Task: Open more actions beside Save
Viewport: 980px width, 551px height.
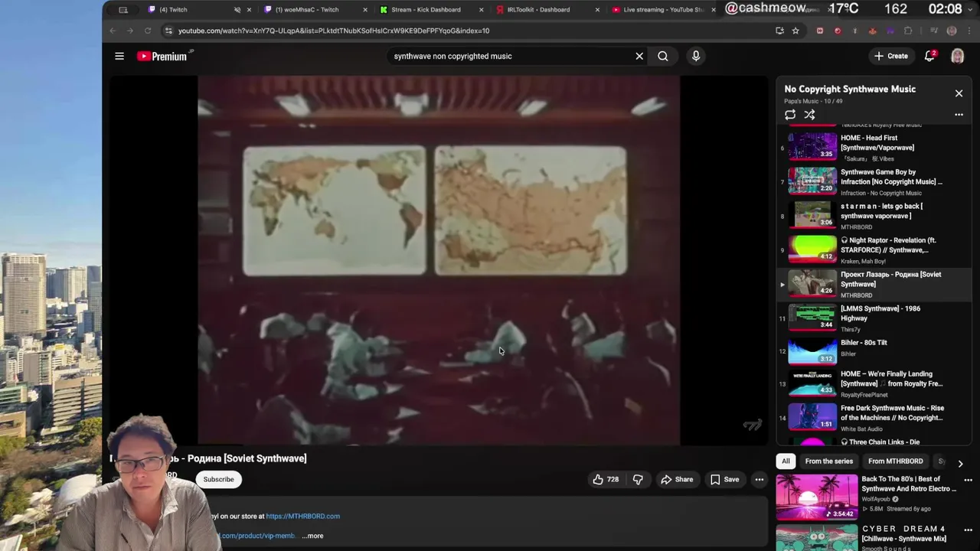Action: coord(759,479)
